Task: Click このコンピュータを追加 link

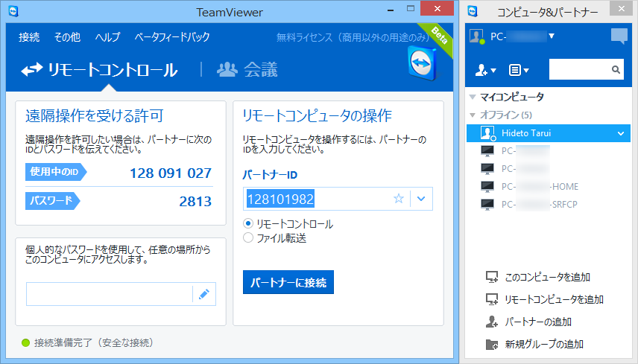Action: (547, 277)
